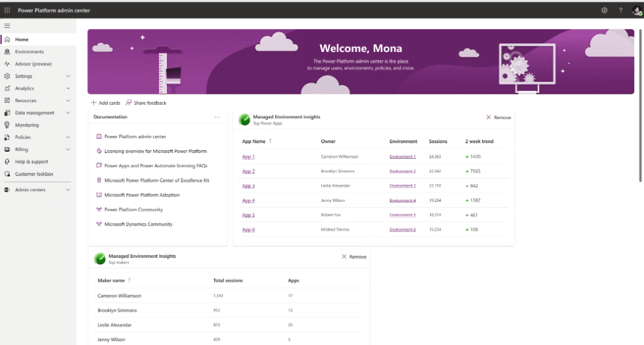Image resolution: width=644 pixels, height=345 pixels.
Task: Click the Settings gear sidebar icon
Action: [7, 76]
